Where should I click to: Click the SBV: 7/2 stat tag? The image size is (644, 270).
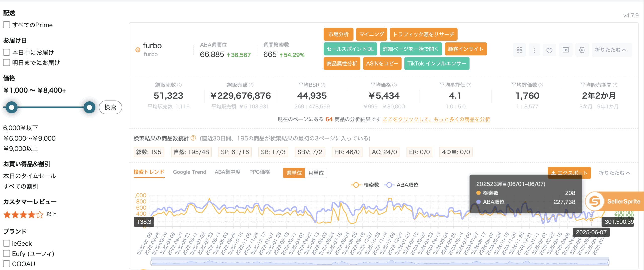[x=310, y=152]
